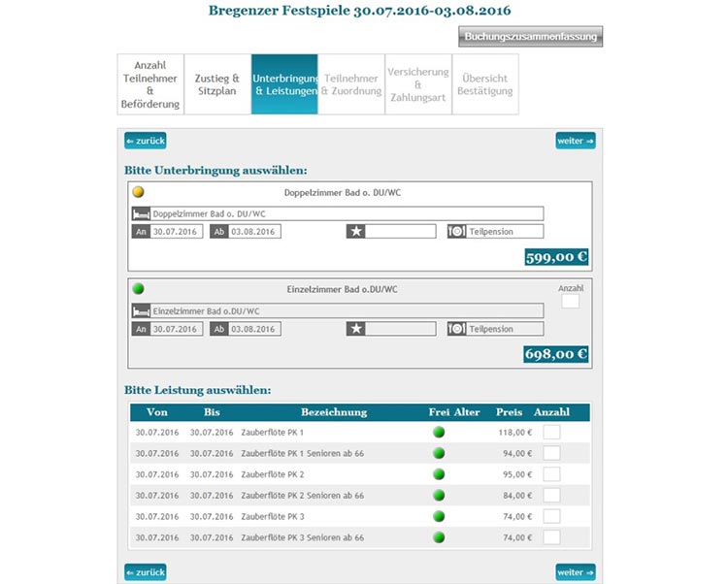Click the star rating icon for Einzelzimmer
The width and height of the screenshot is (728, 584).
click(356, 329)
